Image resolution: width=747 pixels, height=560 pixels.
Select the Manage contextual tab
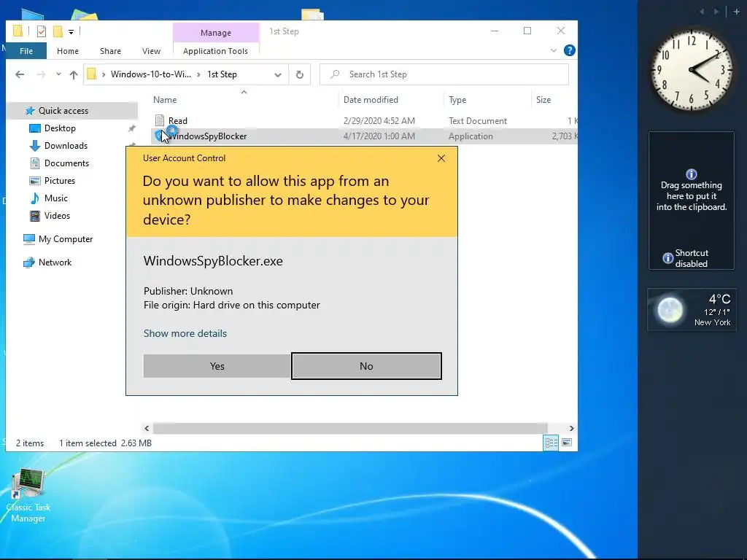(216, 32)
